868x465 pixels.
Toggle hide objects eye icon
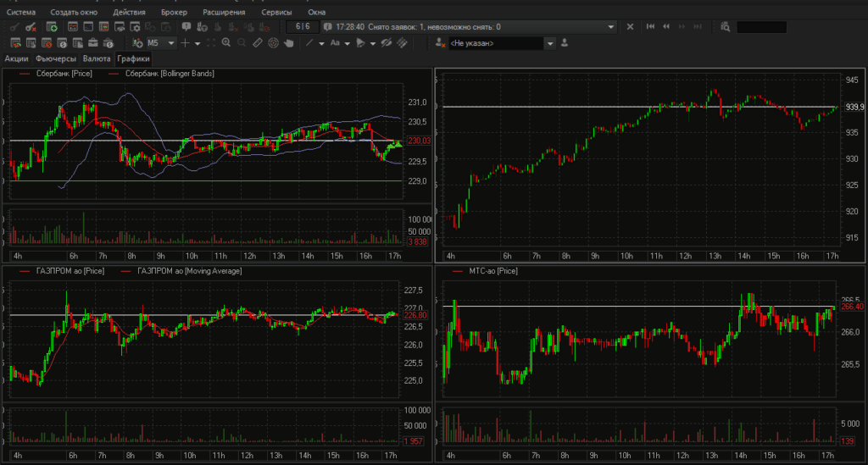pos(386,42)
